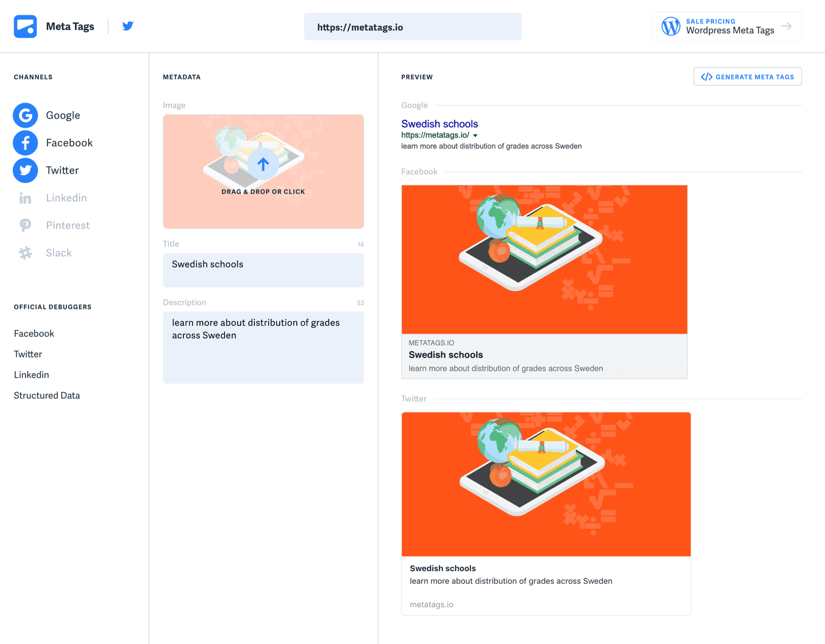This screenshot has height=644, width=825.
Task: Click the Twitter preview image
Action: (546, 484)
